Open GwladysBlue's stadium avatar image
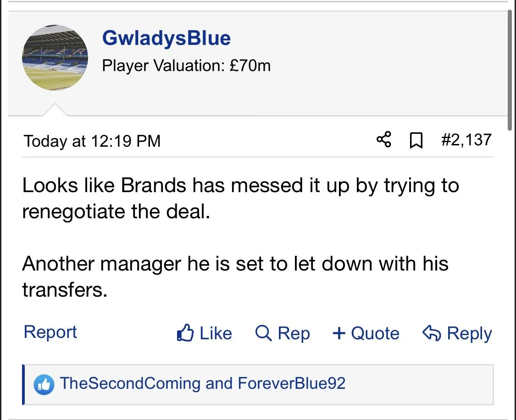The image size is (516, 420). point(55,58)
